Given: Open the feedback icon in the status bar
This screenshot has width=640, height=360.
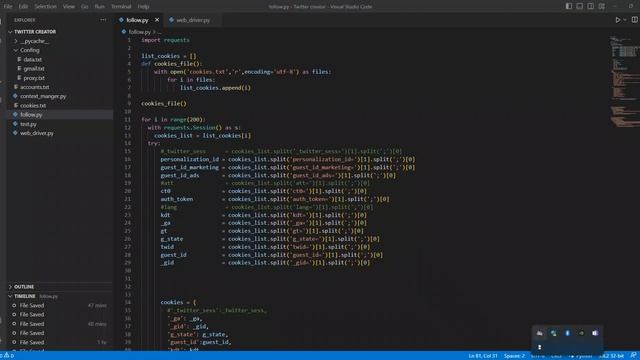Looking at the screenshot, I should point(633,356).
